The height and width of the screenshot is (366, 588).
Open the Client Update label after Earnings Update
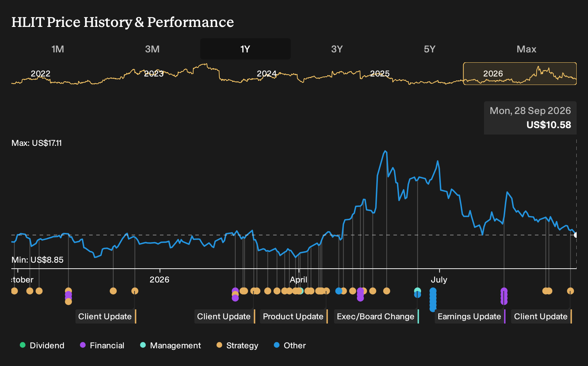(541, 316)
